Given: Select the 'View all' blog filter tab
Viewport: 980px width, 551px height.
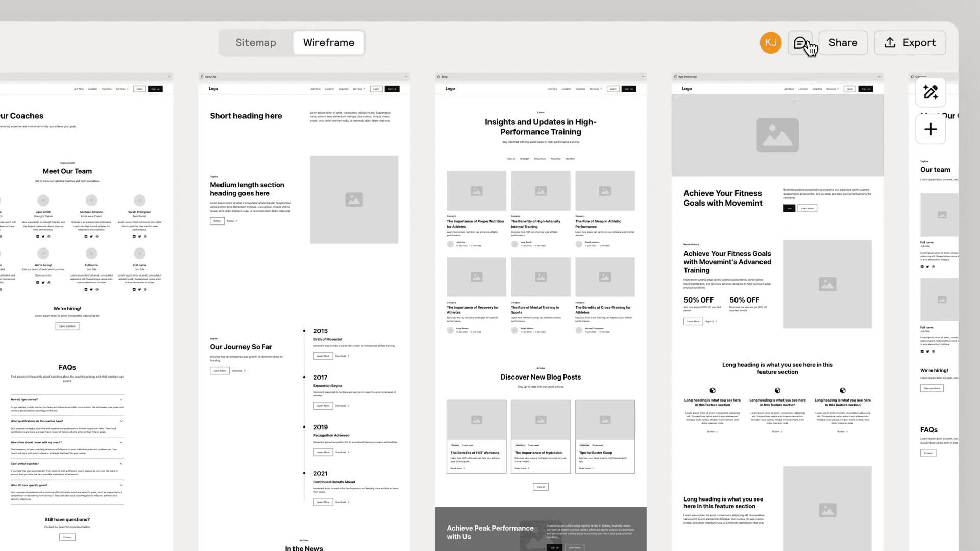Looking at the screenshot, I should 511,159.
